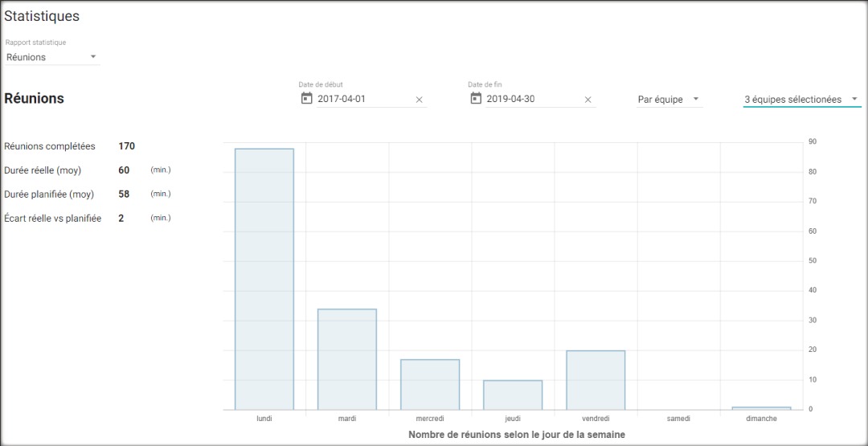
Task: Clear the end date with X icon
Action: tap(588, 100)
